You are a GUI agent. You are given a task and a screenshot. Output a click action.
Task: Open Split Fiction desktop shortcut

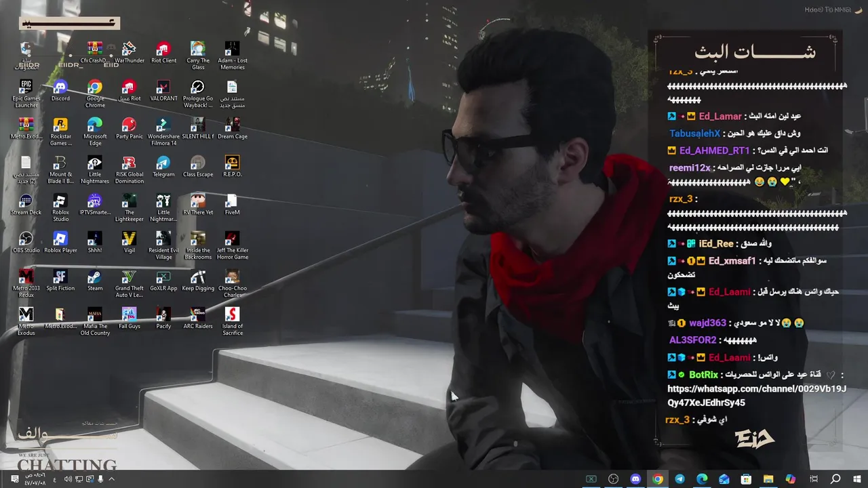[x=60, y=281]
